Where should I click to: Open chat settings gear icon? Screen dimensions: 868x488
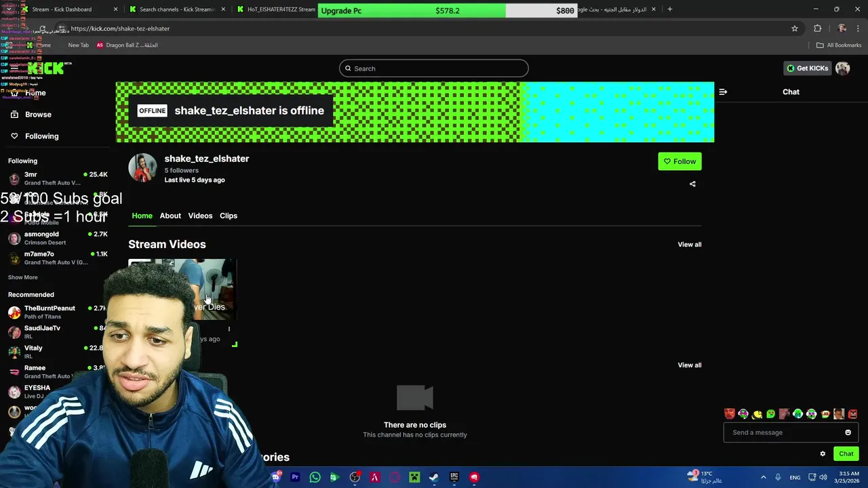(x=823, y=454)
